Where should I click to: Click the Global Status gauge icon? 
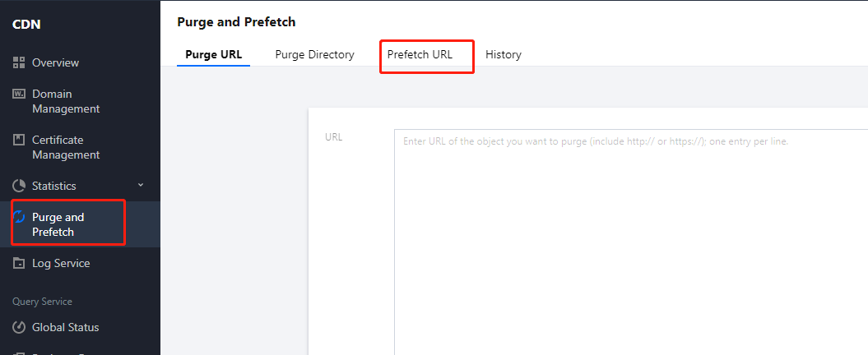[19, 327]
